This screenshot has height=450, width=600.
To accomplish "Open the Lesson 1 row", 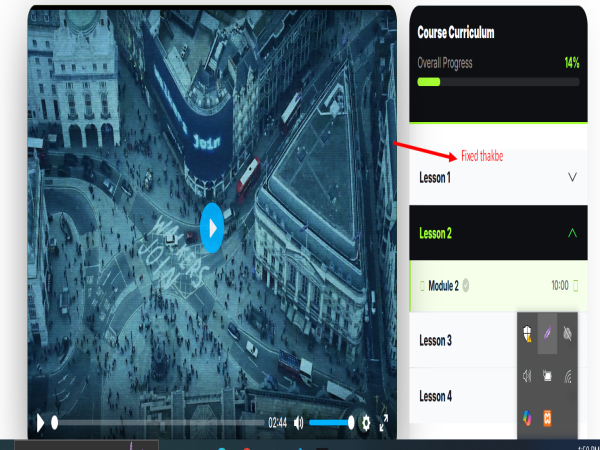I will (498, 177).
